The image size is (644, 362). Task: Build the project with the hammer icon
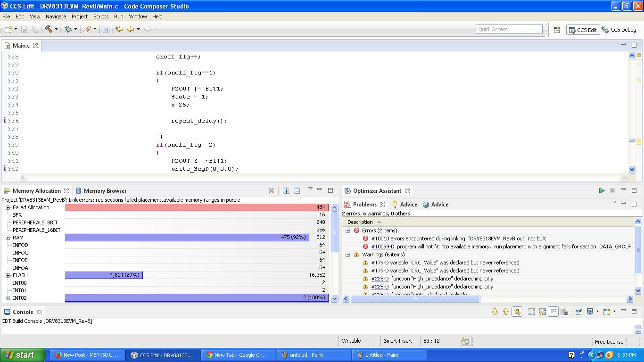pyautogui.click(x=49, y=29)
